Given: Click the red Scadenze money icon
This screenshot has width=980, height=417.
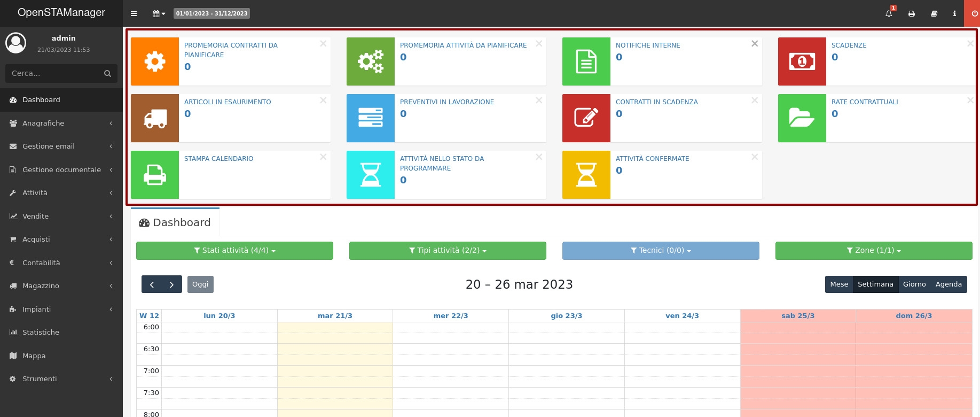Looking at the screenshot, I should click(x=802, y=61).
